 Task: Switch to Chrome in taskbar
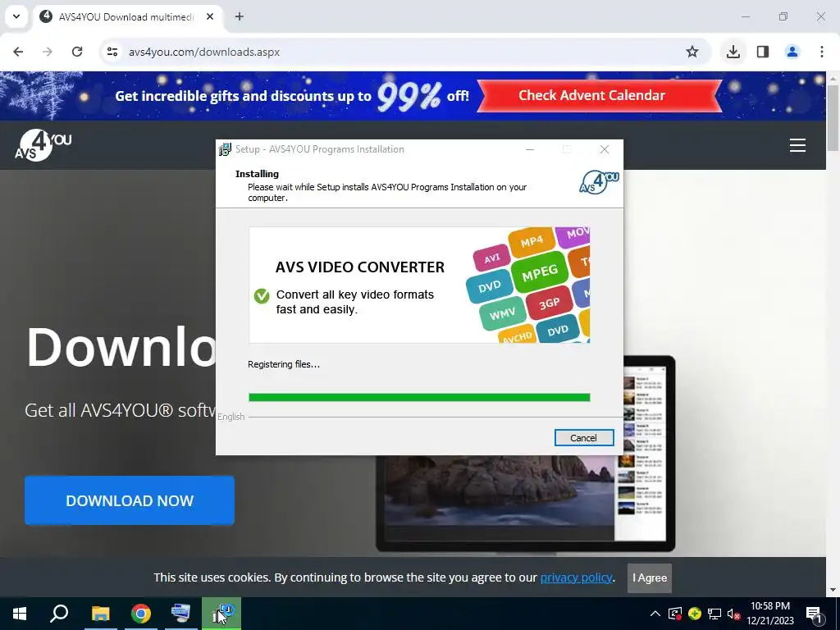click(141, 614)
